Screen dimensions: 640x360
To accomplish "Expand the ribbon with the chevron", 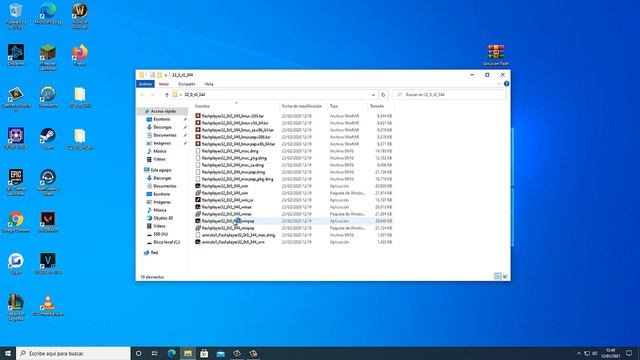I will [x=499, y=84].
